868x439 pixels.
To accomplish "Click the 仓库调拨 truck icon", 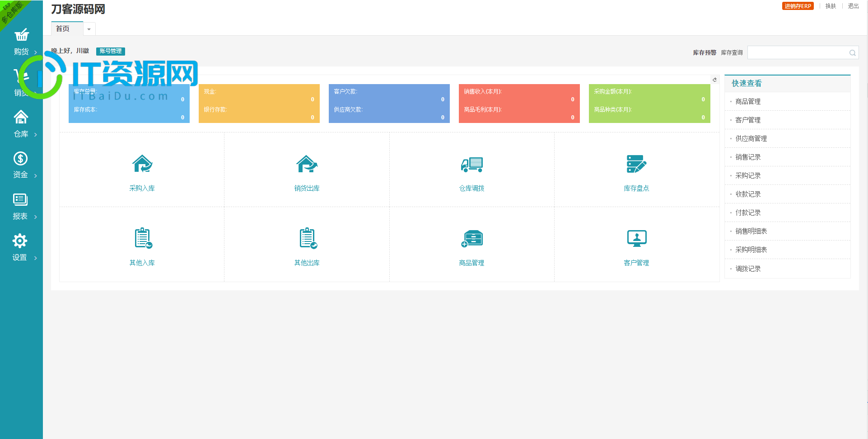I will tap(472, 165).
